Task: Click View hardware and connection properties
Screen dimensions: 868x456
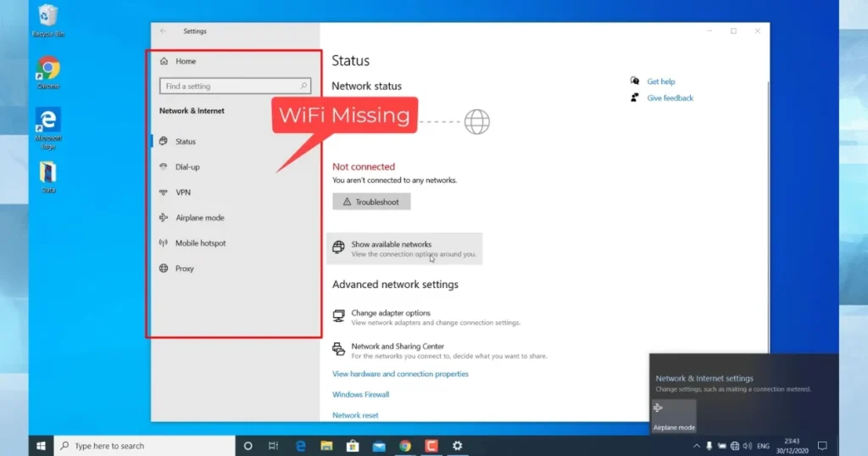Action: pyautogui.click(x=400, y=374)
